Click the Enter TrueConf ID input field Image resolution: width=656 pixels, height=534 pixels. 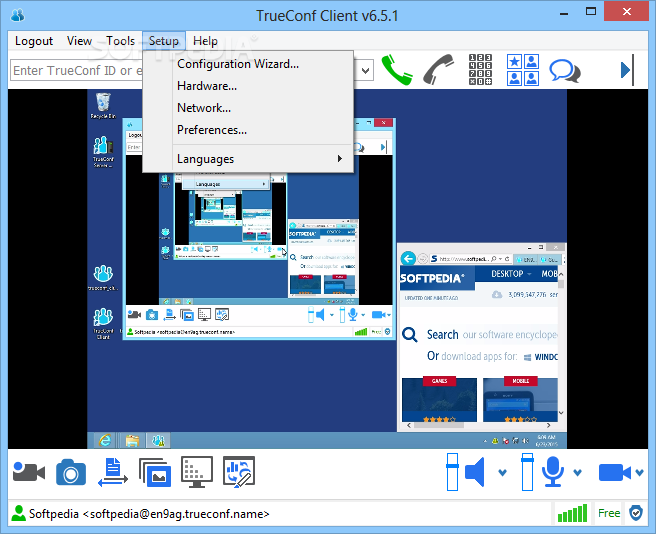pos(77,70)
